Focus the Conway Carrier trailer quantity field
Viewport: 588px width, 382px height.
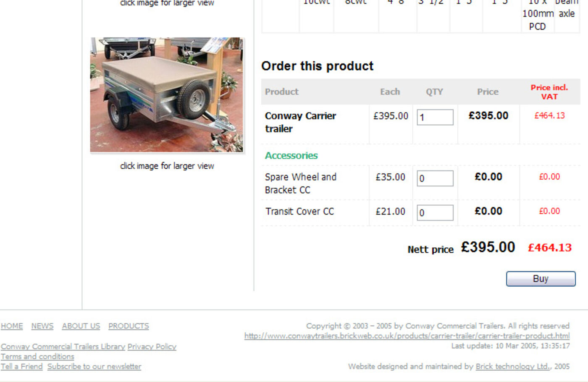(435, 117)
